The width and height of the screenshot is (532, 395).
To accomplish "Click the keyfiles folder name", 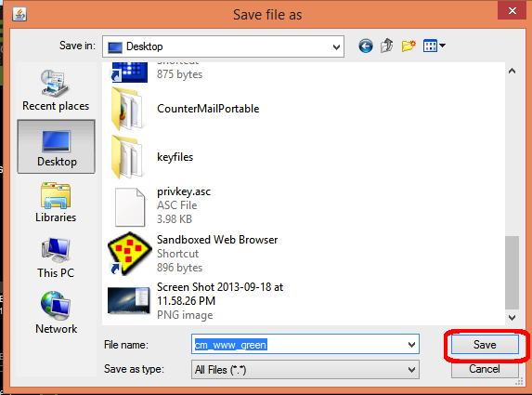I will [175, 157].
